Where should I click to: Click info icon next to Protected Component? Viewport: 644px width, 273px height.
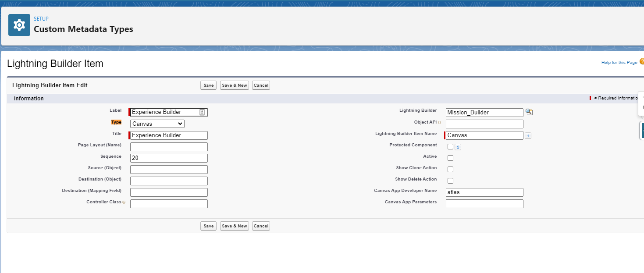tap(458, 147)
